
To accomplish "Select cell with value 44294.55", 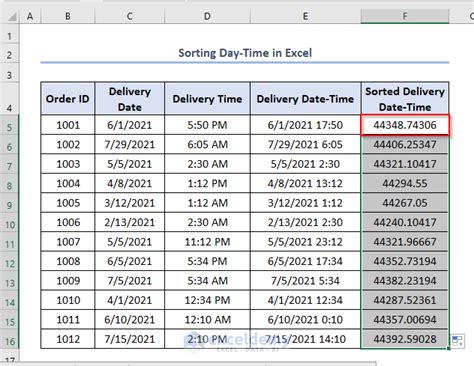I will point(405,183).
